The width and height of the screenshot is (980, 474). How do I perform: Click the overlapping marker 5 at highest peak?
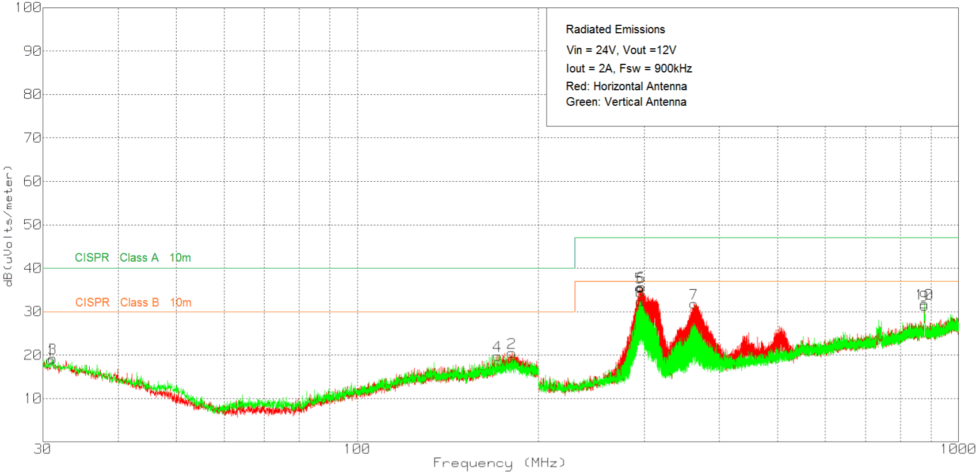[639, 278]
